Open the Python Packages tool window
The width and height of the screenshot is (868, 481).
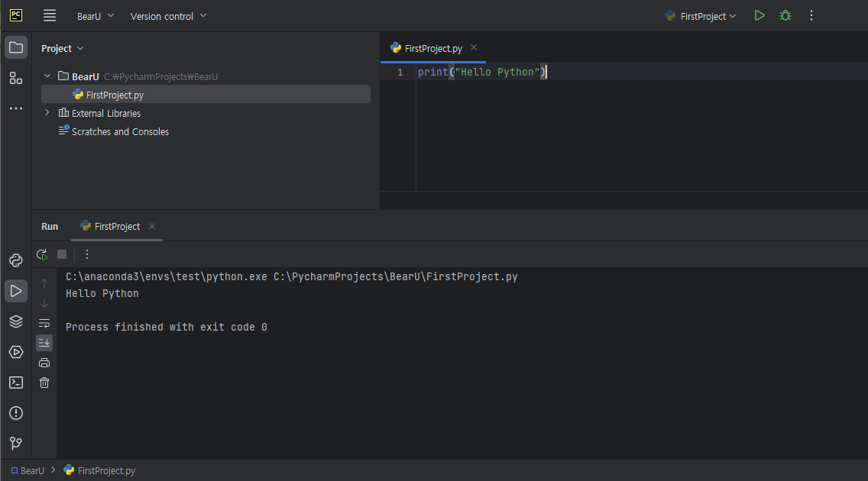tap(16, 321)
